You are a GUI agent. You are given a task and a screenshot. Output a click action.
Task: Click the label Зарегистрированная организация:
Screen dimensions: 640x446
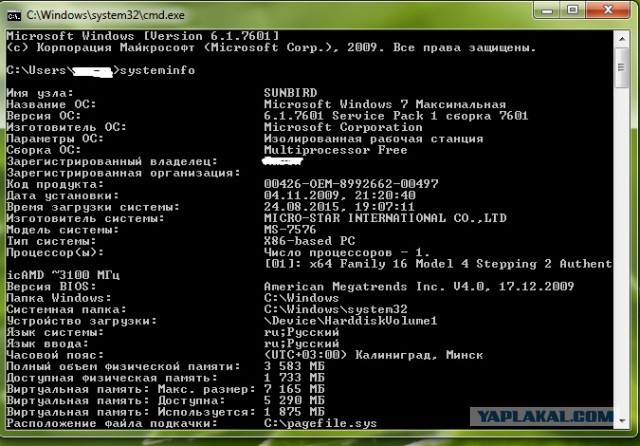[x=123, y=173]
